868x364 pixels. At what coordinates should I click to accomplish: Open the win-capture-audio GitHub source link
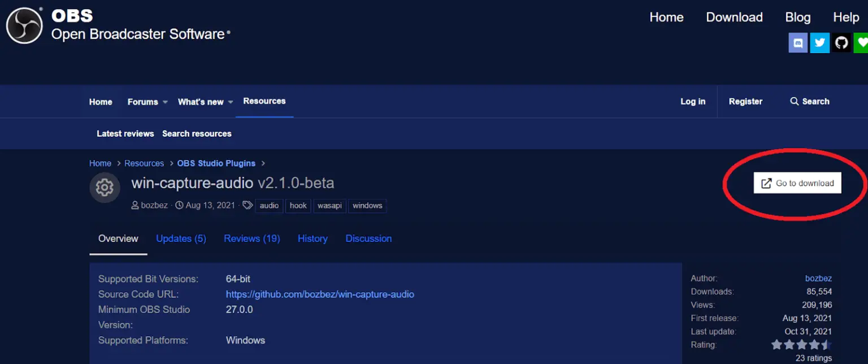coord(320,294)
